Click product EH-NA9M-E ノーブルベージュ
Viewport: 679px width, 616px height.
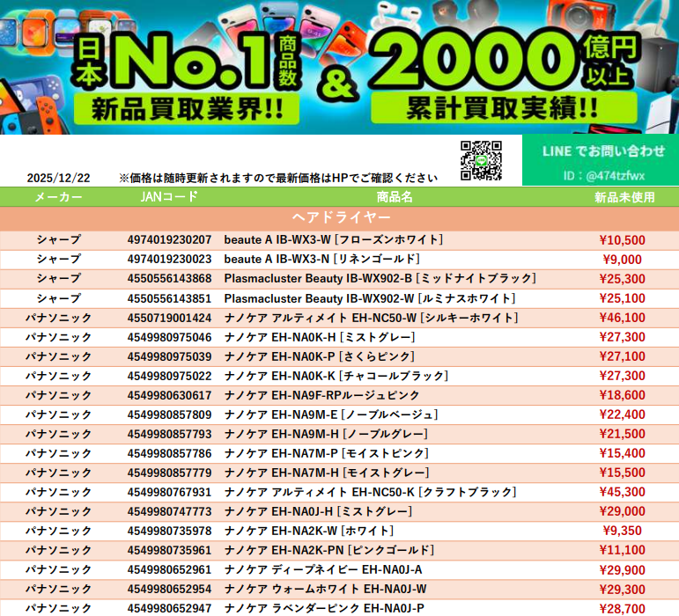pos(331,414)
